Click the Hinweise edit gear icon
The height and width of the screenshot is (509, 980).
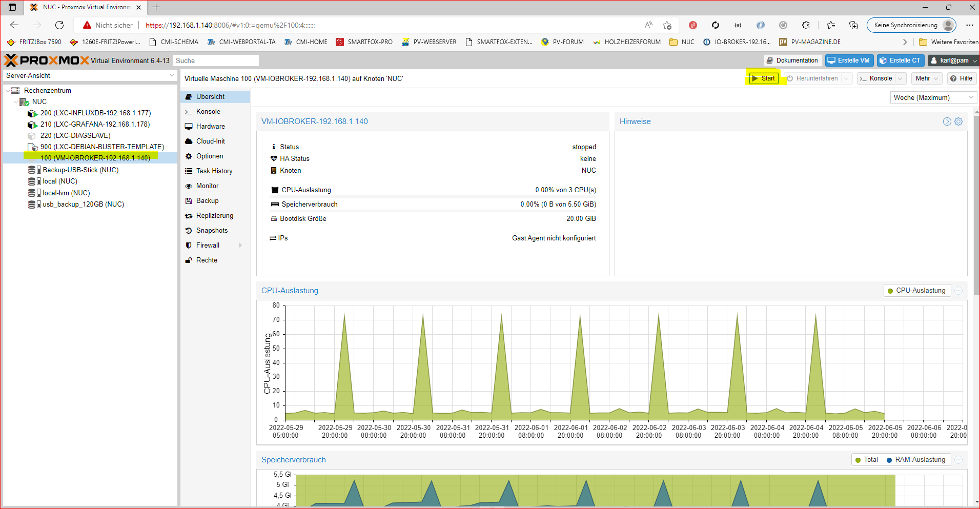click(x=958, y=121)
